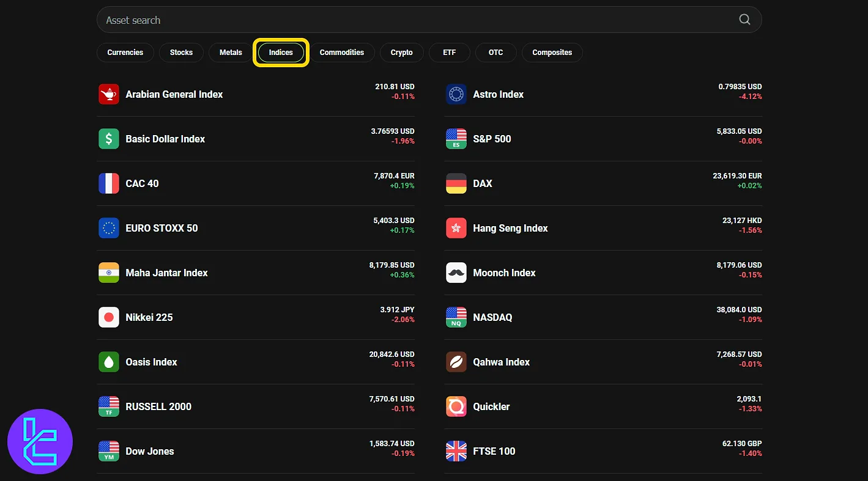Select the NASDAQ asset name
This screenshot has width=868, height=481.
point(492,317)
